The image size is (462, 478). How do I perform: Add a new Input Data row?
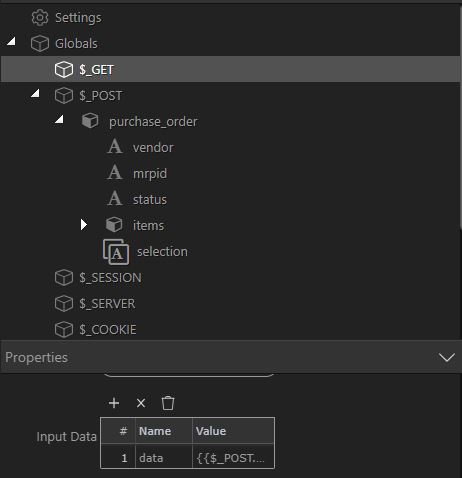pyautogui.click(x=114, y=403)
